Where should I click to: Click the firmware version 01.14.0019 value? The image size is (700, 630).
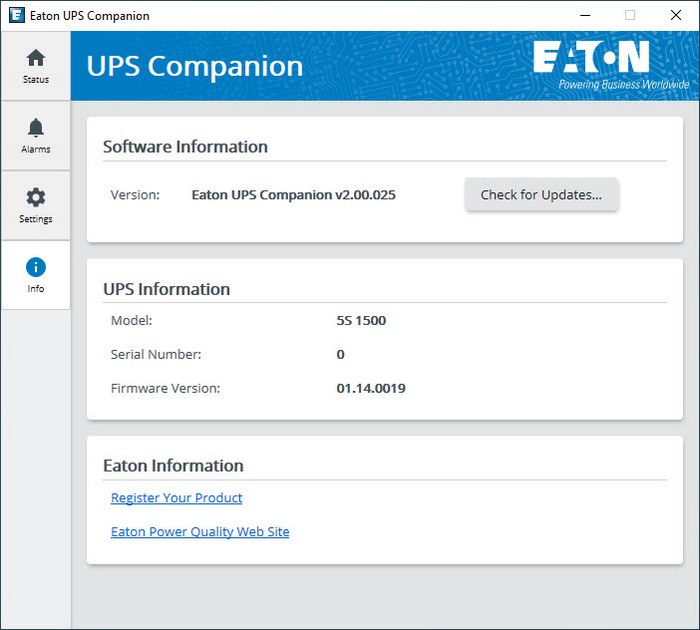tap(371, 388)
